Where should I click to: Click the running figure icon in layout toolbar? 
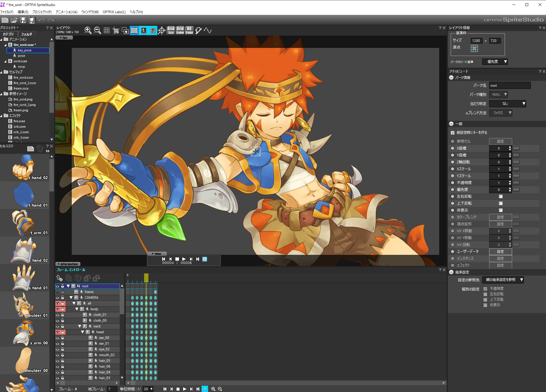[x=144, y=30]
